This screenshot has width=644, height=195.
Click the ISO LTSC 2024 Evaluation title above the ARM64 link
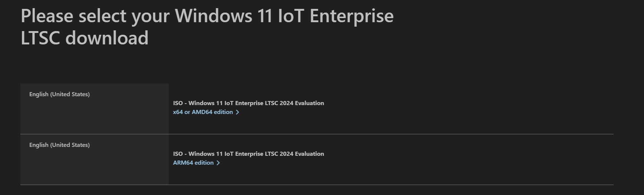point(248,154)
